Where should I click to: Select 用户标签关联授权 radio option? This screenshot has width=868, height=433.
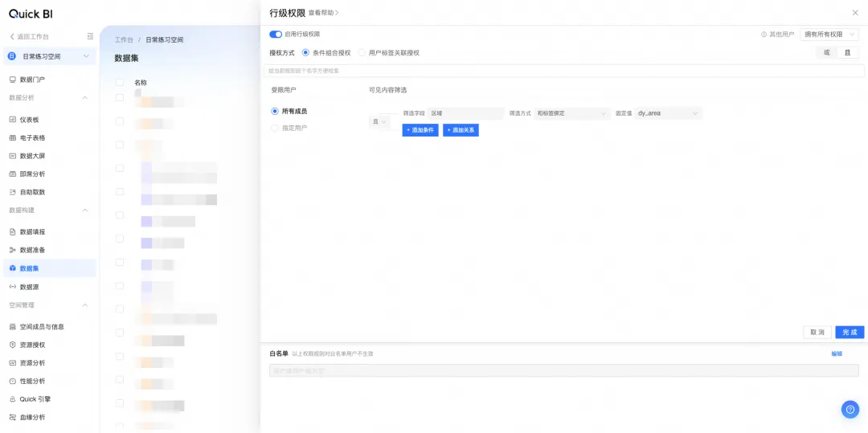coord(362,53)
